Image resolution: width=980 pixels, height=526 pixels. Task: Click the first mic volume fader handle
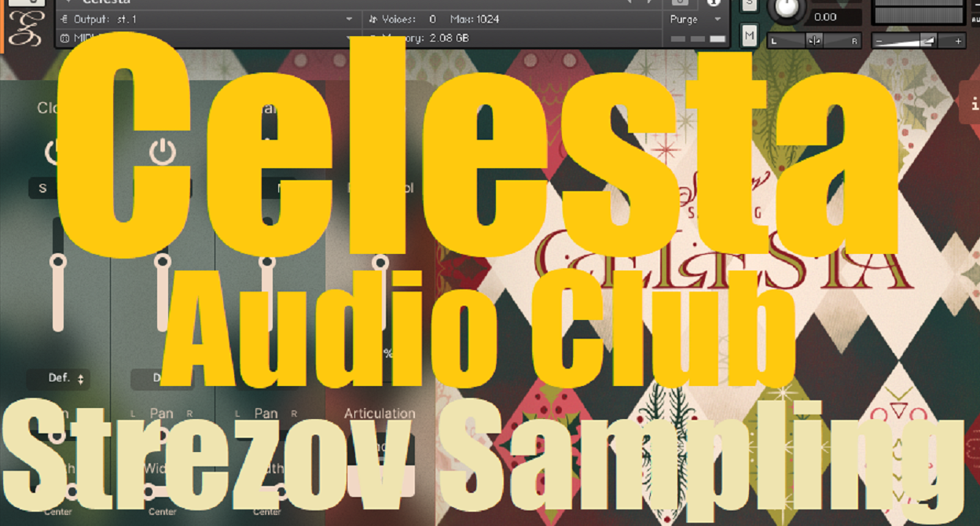(57, 261)
